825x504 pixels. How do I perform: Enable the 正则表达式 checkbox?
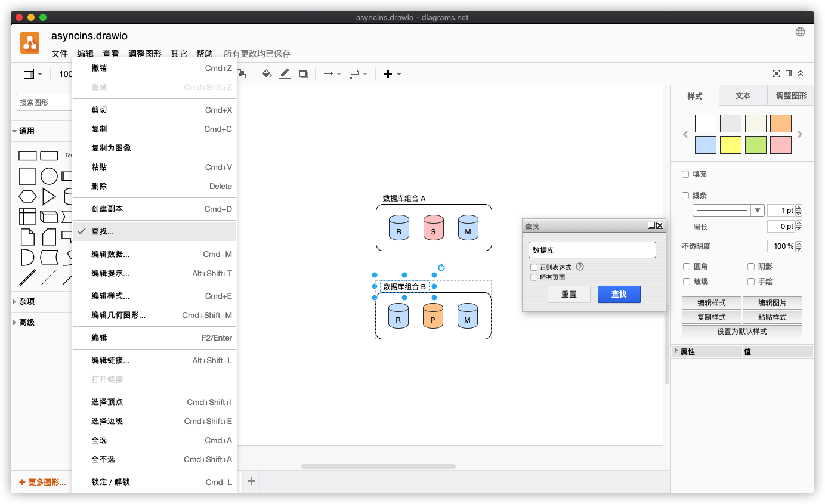pyautogui.click(x=534, y=267)
